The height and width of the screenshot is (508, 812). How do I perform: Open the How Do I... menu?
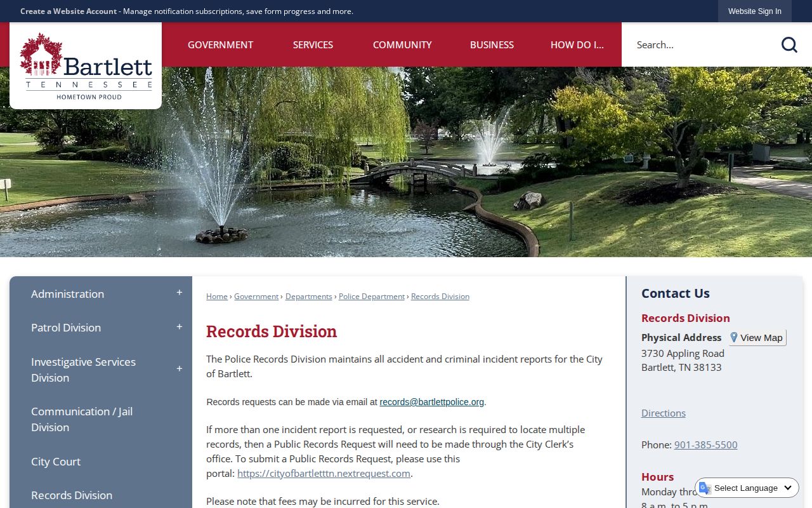click(577, 44)
